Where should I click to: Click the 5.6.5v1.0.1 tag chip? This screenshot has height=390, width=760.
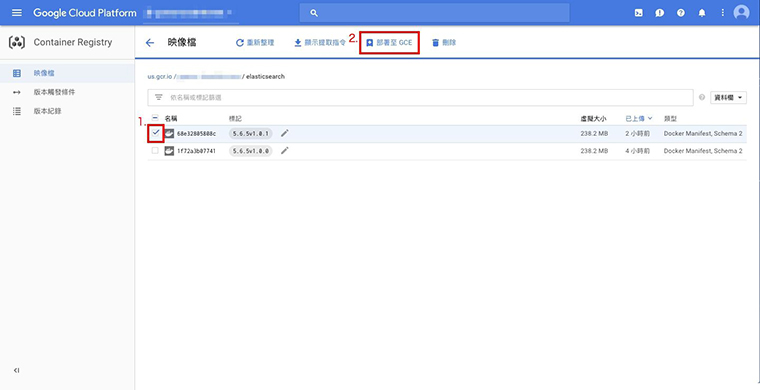(251, 133)
